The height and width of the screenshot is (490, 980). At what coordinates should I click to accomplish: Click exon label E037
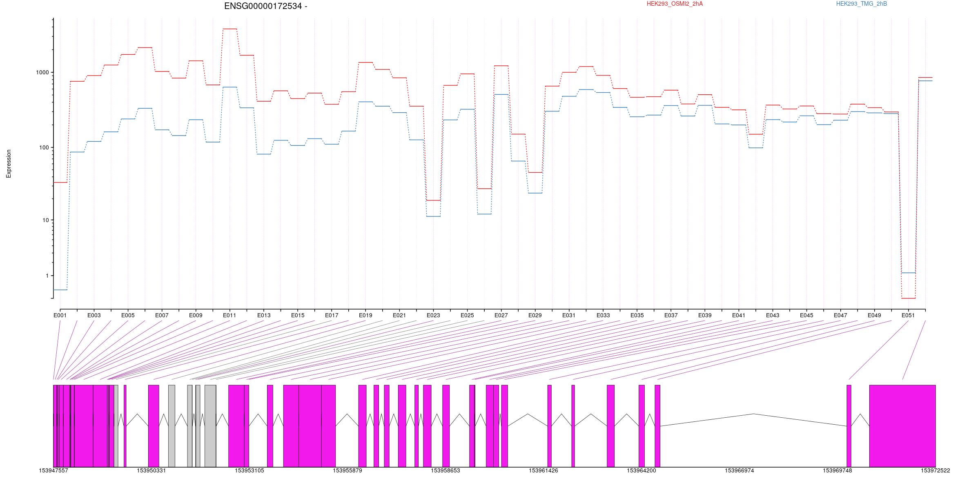click(x=671, y=315)
